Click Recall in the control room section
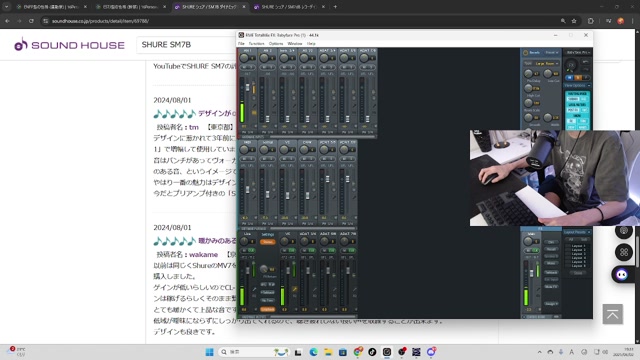 551,249
